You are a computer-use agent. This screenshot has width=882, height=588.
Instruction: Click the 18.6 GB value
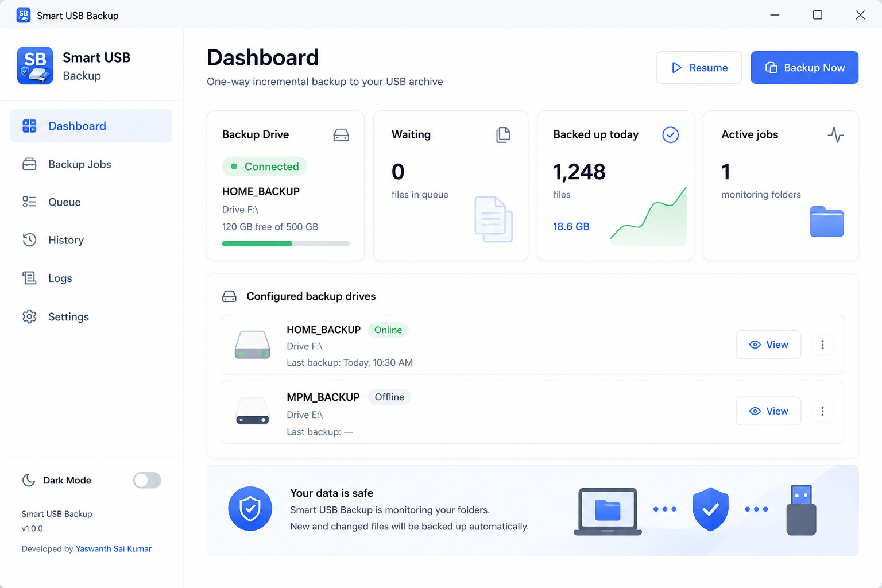pyautogui.click(x=571, y=226)
